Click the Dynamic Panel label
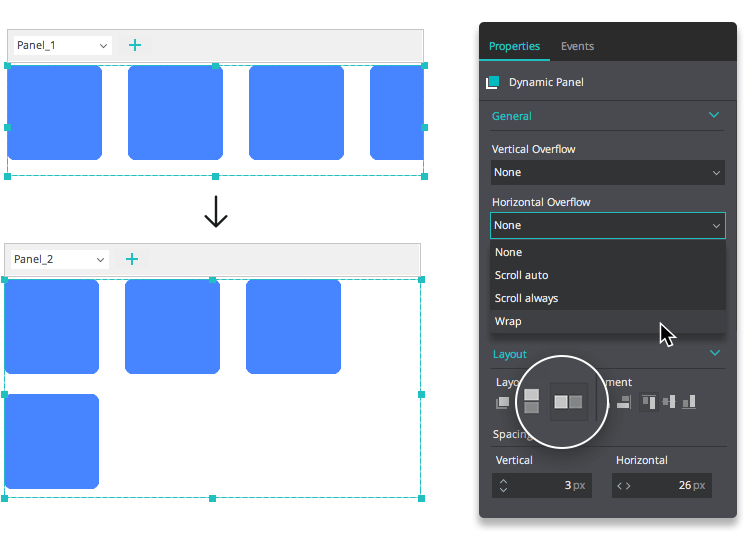This screenshot has width=750, height=550. tap(546, 82)
